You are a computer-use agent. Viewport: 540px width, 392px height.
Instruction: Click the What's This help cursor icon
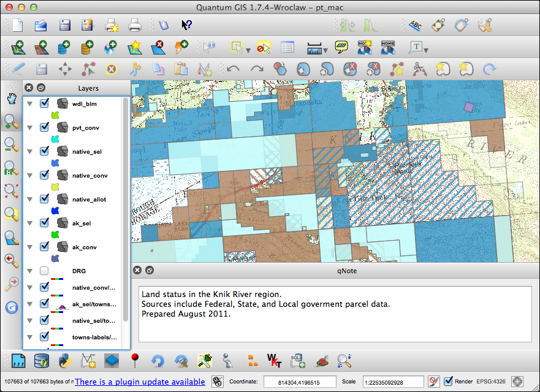tap(186, 24)
